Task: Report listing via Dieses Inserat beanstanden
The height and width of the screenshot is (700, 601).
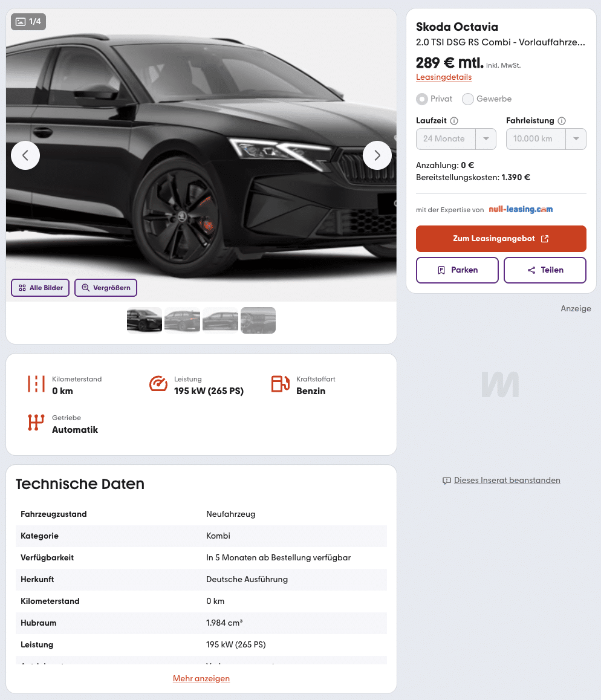Action: click(x=507, y=481)
